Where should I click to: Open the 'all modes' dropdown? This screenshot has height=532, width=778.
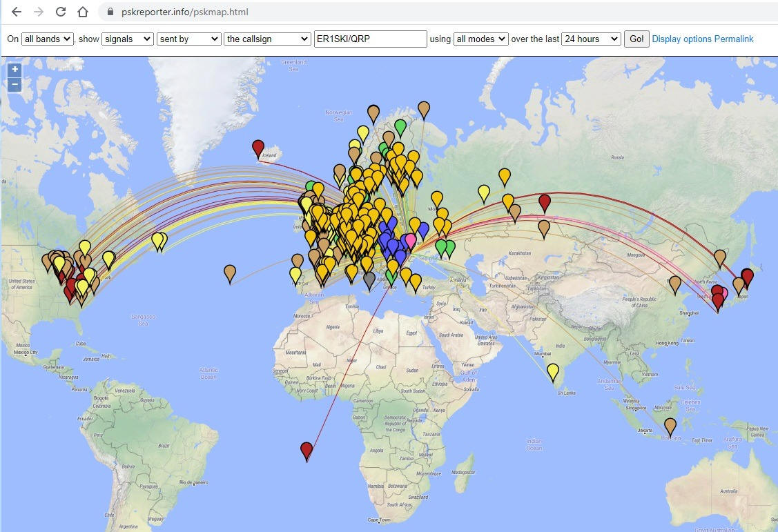[x=480, y=39]
